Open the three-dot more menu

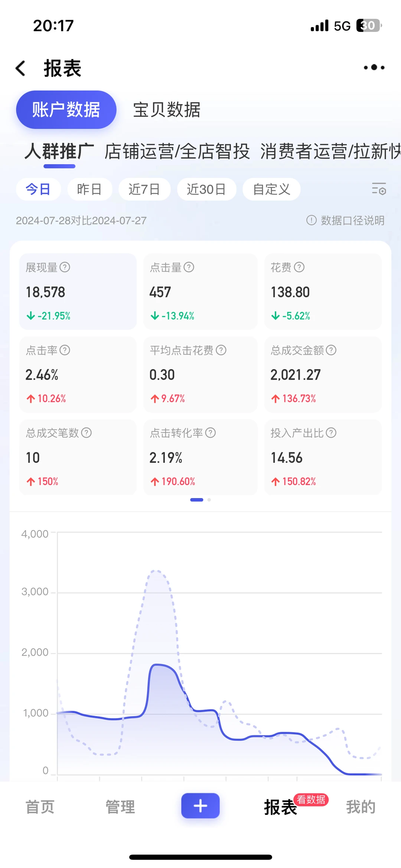(x=374, y=67)
